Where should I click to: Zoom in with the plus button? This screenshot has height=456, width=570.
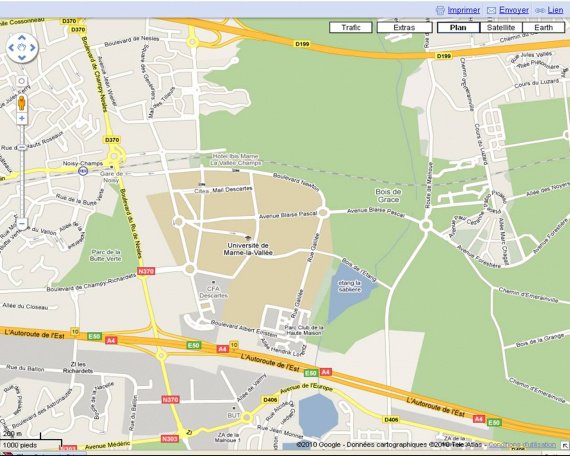tap(22, 118)
